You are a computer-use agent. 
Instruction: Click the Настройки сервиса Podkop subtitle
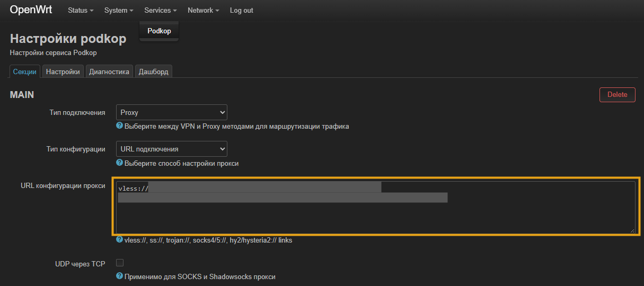click(53, 53)
